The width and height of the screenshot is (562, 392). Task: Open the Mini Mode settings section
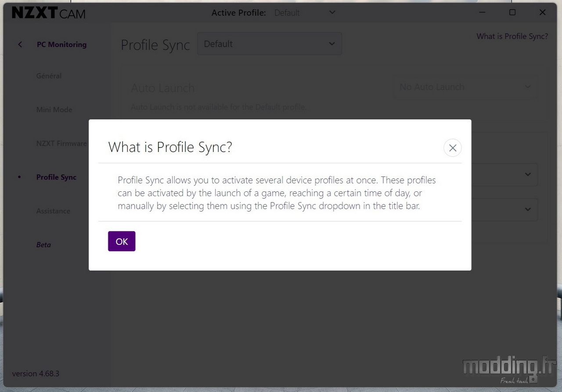[x=54, y=110]
